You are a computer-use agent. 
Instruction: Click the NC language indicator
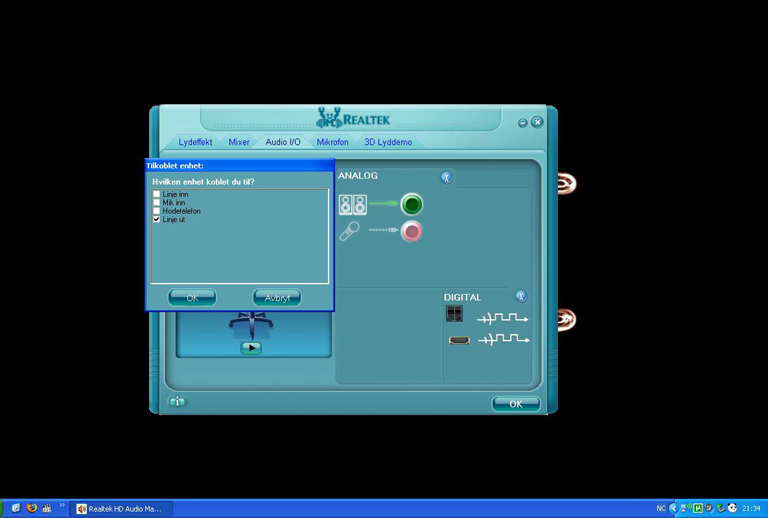click(661, 509)
